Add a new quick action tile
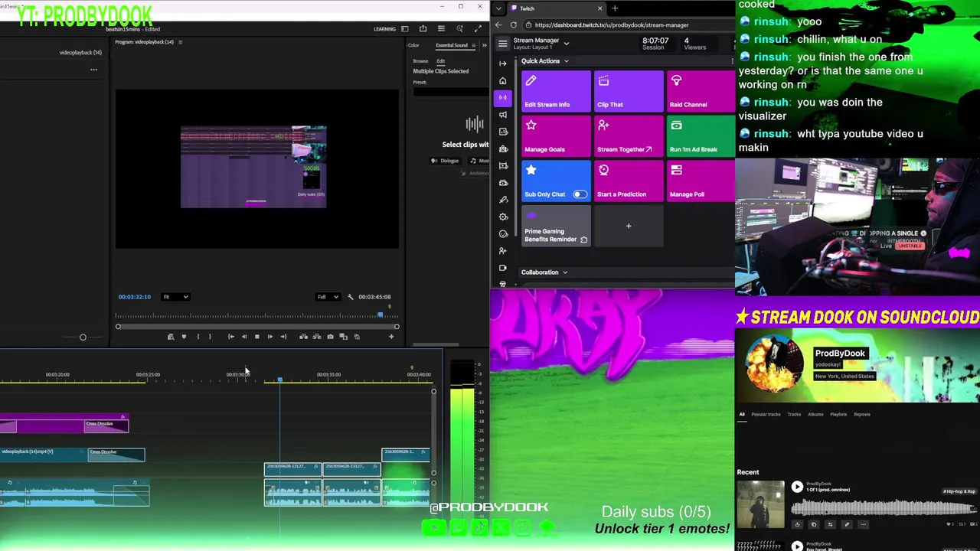This screenshot has height=551, width=980. pyautogui.click(x=629, y=226)
